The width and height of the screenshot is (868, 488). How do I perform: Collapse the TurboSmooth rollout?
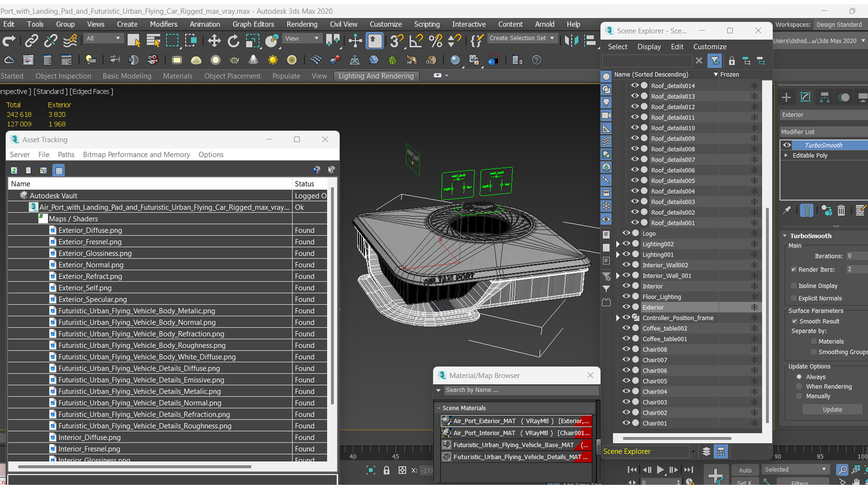point(785,236)
